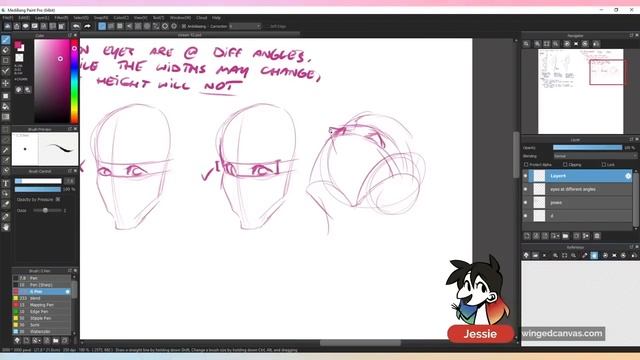This screenshot has height=360, width=640.
Task: Click the color saturation picker square
Action: coord(52,81)
